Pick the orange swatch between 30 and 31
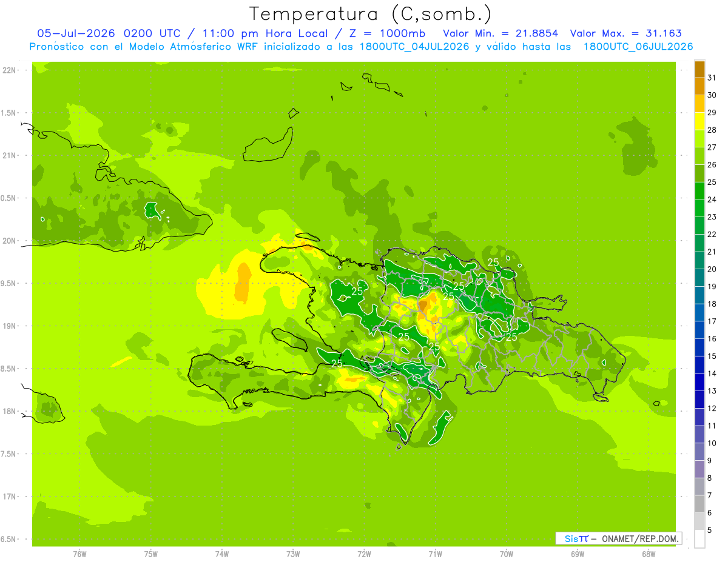Image resolution: width=728 pixels, height=562 pixels. [699, 86]
